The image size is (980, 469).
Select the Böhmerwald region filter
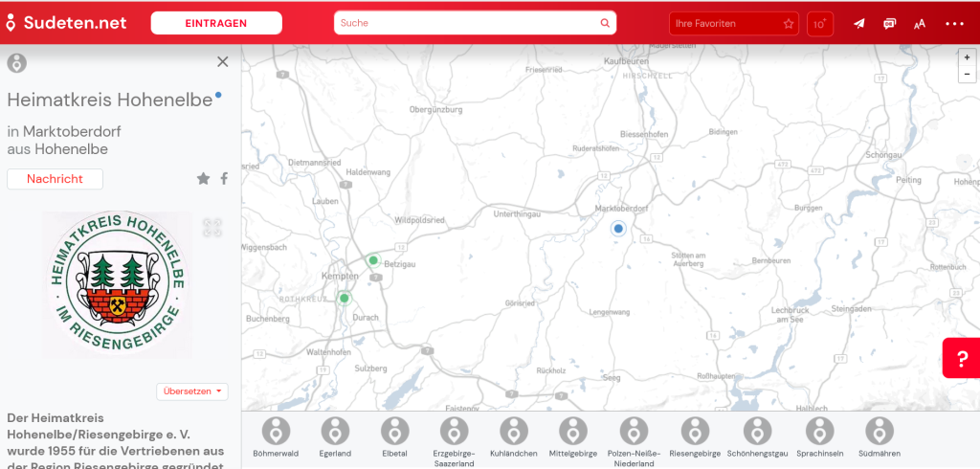pos(276,437)
